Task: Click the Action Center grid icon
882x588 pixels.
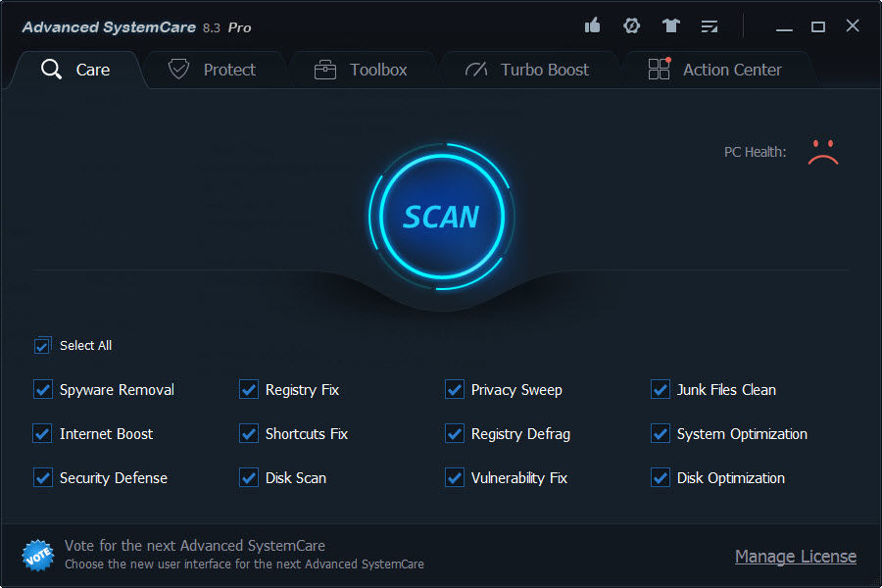Action: pyautogui.click(x=660, y=69)
